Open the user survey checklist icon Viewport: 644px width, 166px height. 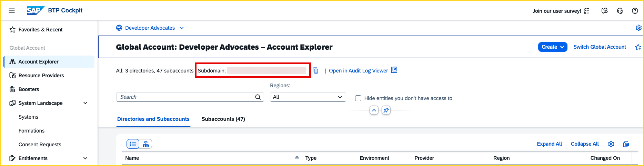tap(586, 11)
